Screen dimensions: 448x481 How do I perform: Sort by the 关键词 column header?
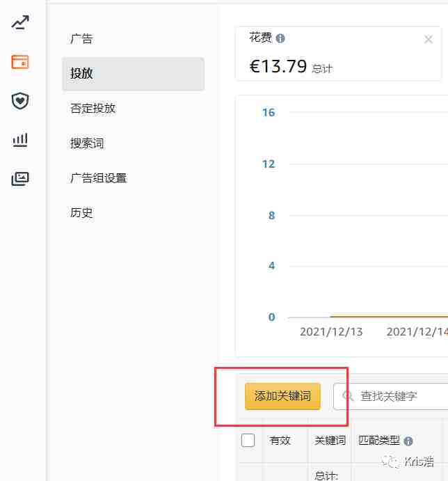point(330,441)
